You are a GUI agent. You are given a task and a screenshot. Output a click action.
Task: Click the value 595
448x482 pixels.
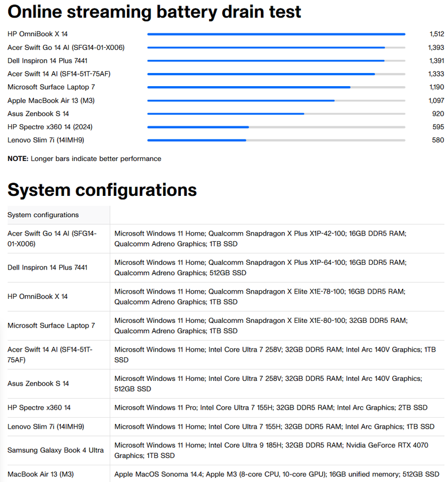coord(438,126)
